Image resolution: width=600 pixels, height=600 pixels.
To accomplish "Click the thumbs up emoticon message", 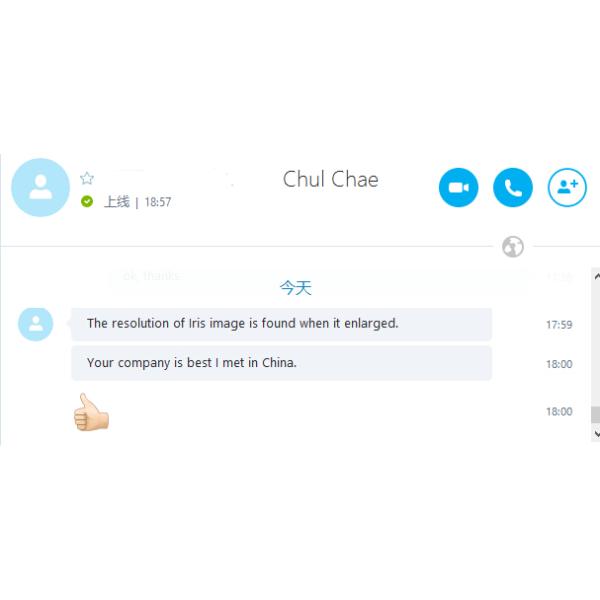I will tap(91, 412).
